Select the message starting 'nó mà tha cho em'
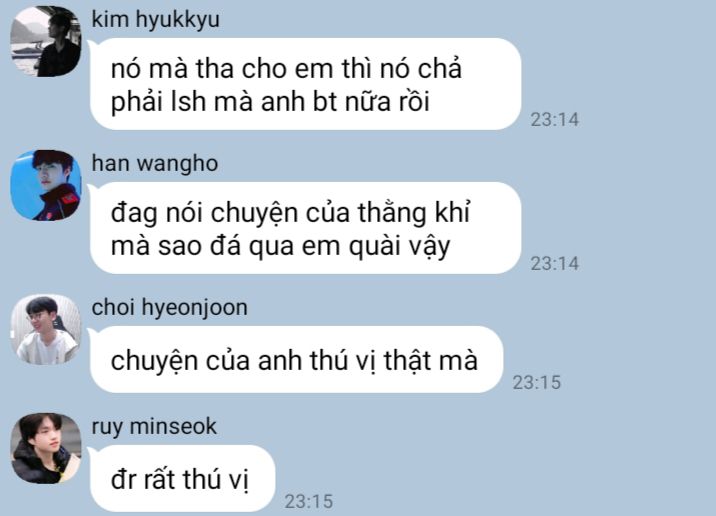The width and height of the screenshot is (716, 516). click(x=305, y=84)
